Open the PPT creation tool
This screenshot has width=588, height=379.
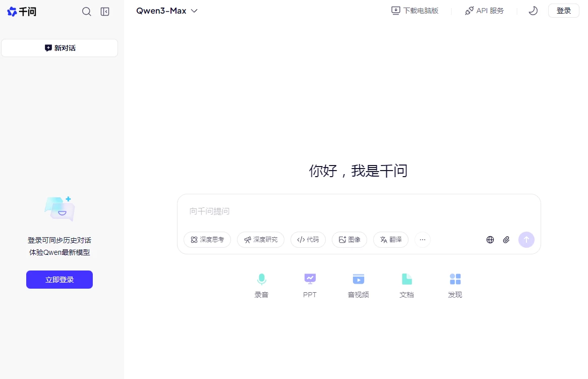pyautogui.click(x=310, y=284)
